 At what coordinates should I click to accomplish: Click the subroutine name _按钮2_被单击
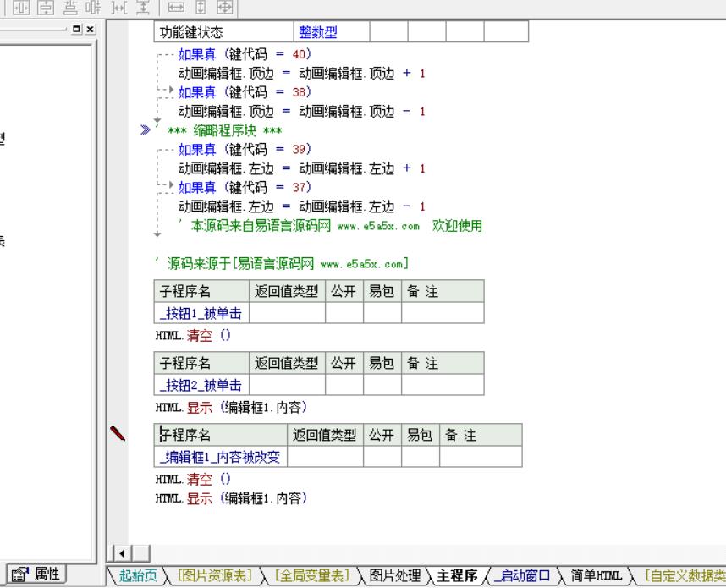(x=201, y=385)
